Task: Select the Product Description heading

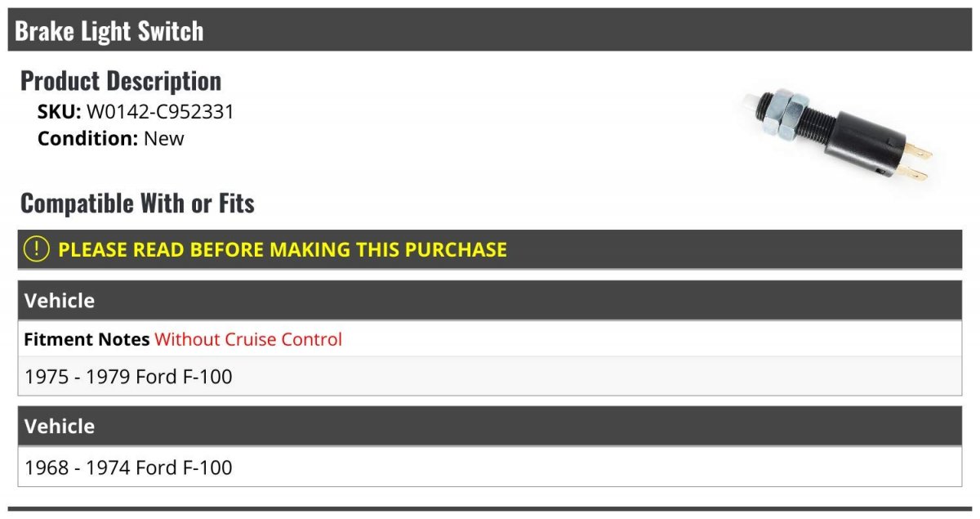Action: (121, 80)
